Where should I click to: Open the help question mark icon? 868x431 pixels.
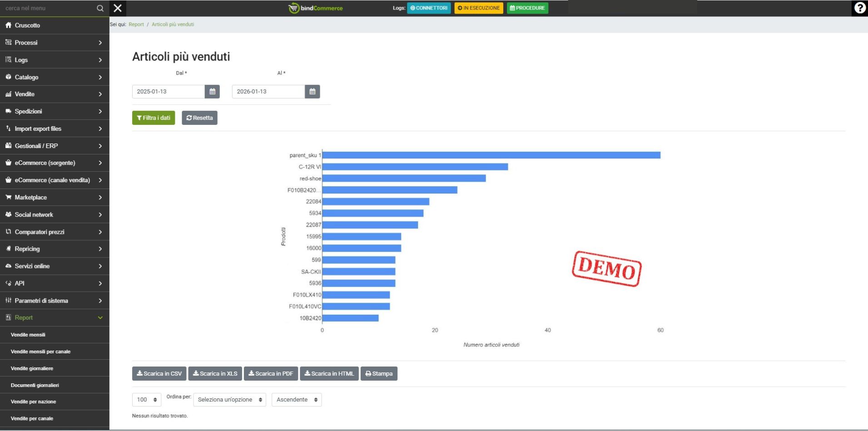coord(859,8)
